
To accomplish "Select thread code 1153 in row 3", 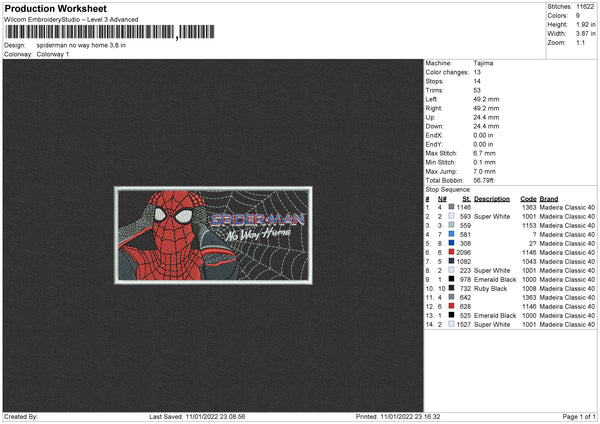I will point(529,225).
